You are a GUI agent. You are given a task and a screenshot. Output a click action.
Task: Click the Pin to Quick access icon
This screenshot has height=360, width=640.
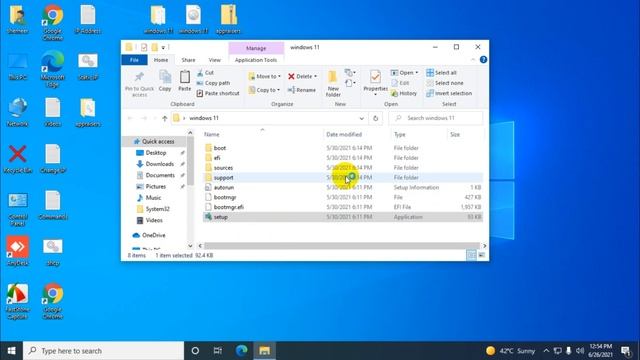point(139,83)
